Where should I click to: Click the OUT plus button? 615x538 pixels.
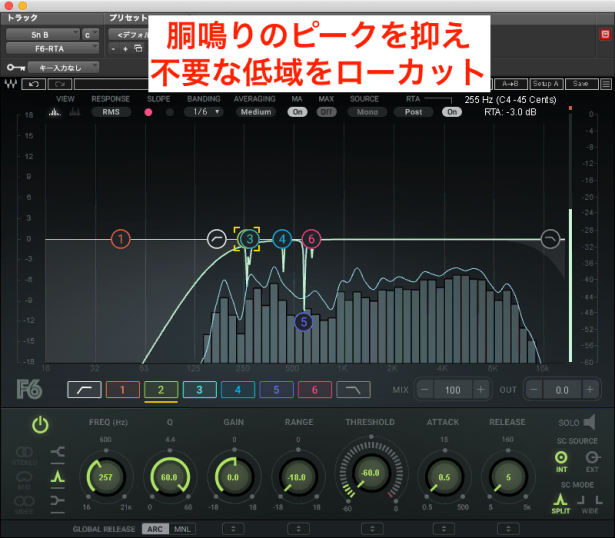[590, 390]
